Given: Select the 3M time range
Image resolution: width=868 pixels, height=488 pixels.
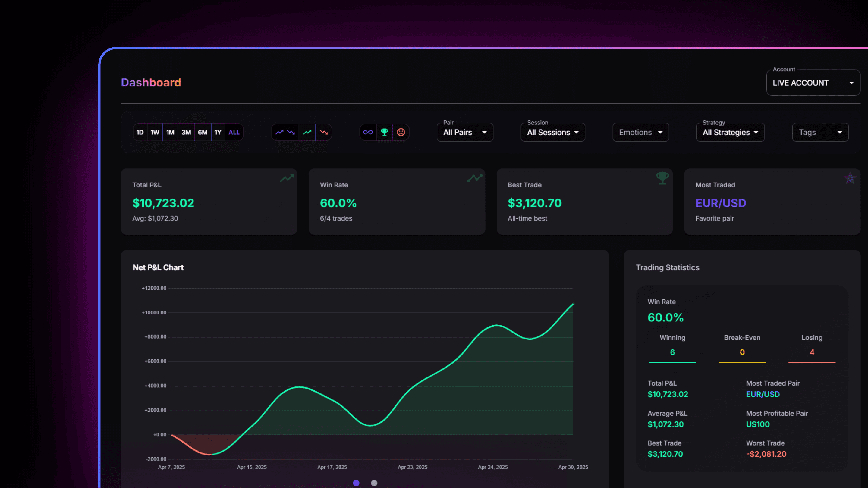Looking at the screenshot, I should [186, 132].
